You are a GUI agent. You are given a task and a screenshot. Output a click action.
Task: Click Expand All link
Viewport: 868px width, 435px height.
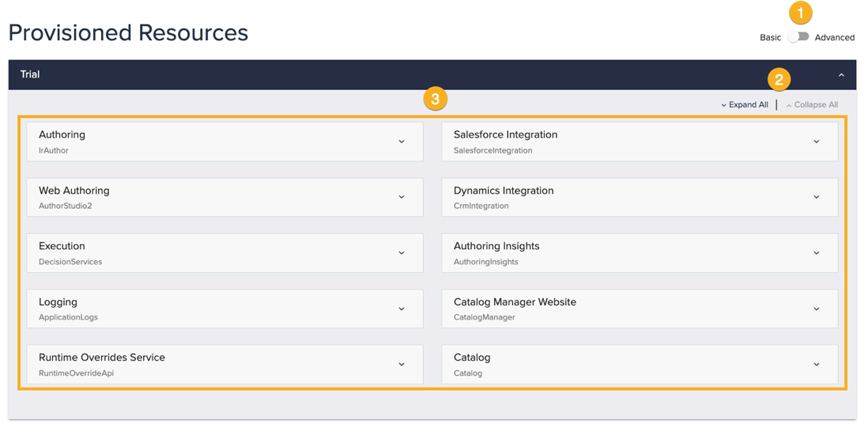pos(744,104)
